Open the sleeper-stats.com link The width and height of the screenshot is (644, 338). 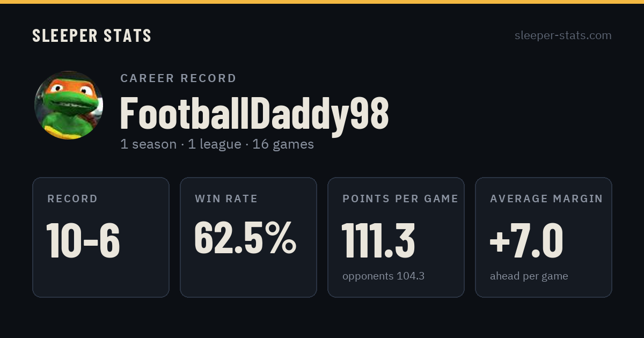tap(563, 36)
